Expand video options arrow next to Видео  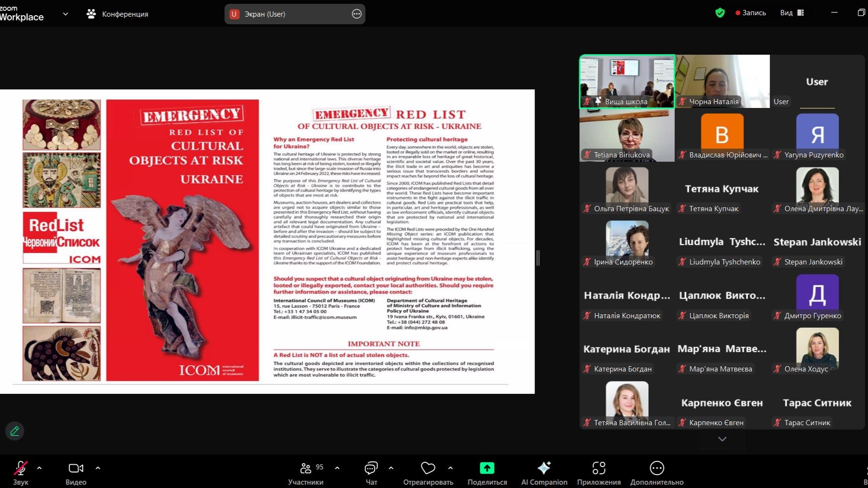[x=98, y=468]
